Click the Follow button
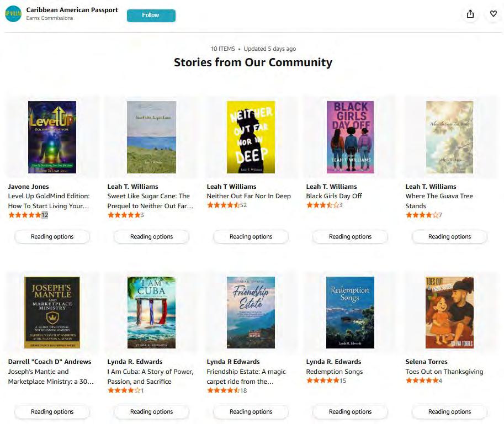Image resolution: width=504 pixels, height=428 pixels. pos(151,15)
